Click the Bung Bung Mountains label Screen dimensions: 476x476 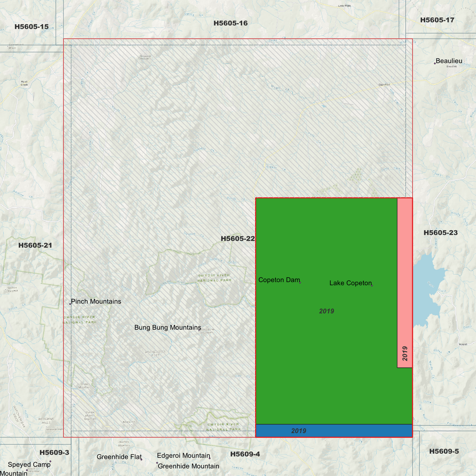point(167,328)
